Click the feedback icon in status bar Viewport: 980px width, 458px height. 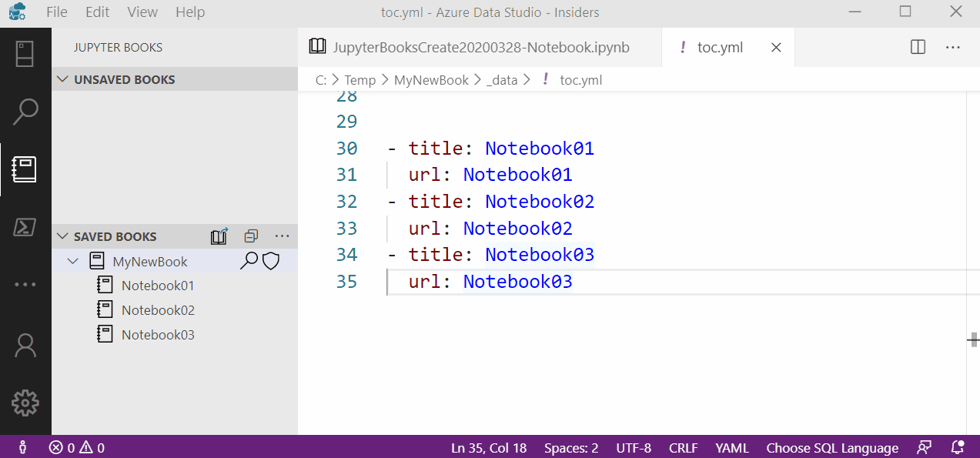pyautogui.click(x=923, y=447)
